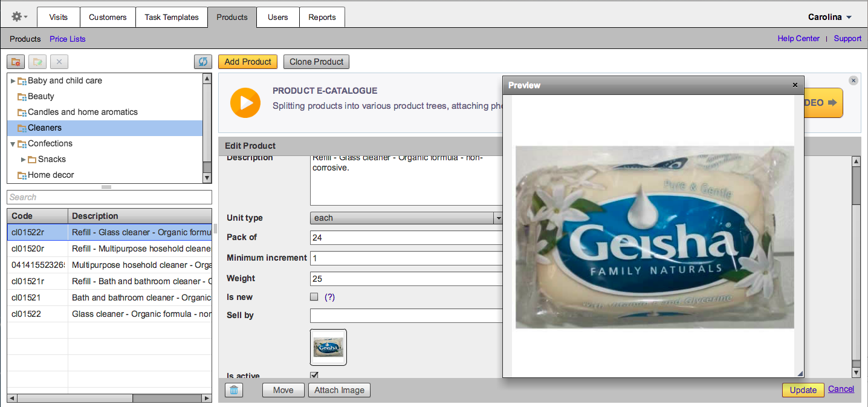Click the Move button
This screenshot has width=868, height=407.
point(283,390)
